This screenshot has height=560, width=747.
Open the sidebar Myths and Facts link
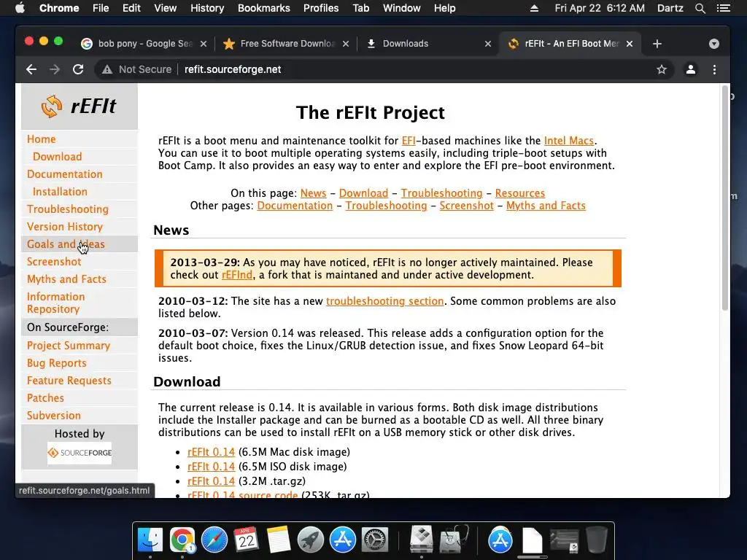pyautogui.click(x=66, y=279)
